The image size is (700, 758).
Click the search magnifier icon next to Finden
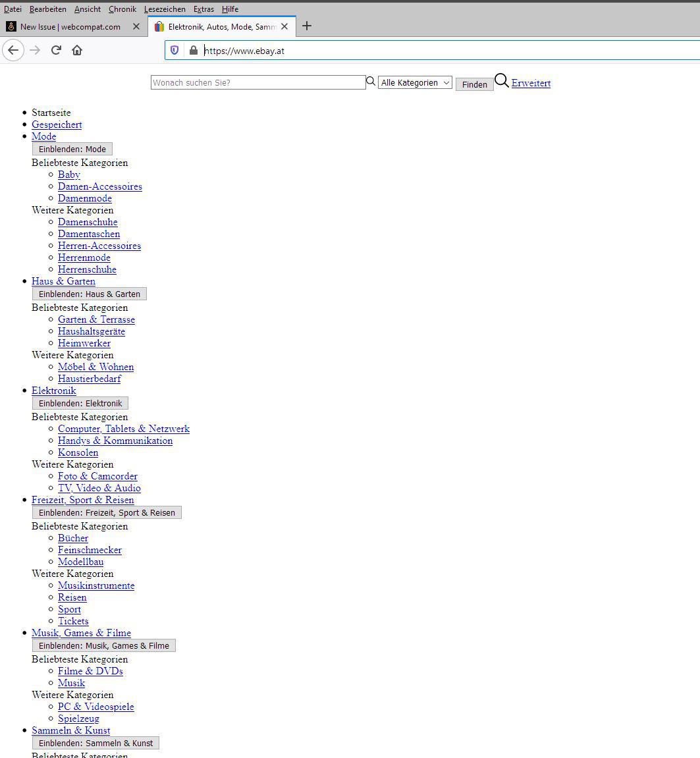point(371,80)
